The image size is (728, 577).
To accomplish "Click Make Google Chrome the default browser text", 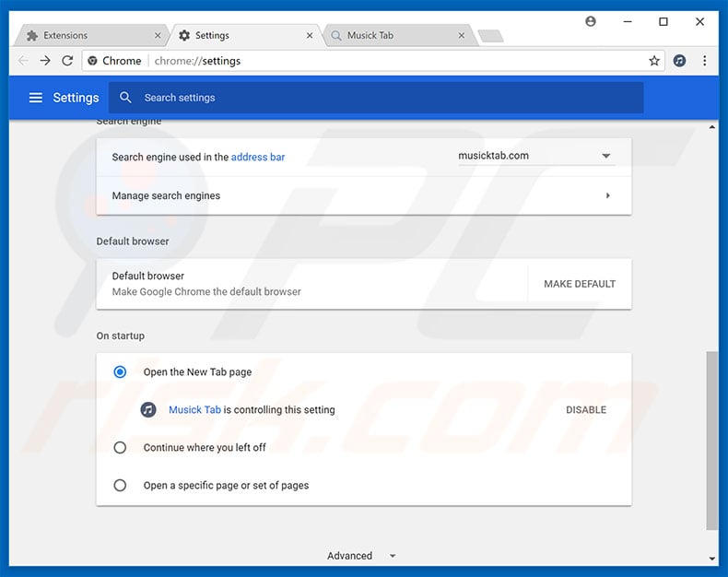I will pyautogui.click(x=206, y=292).
